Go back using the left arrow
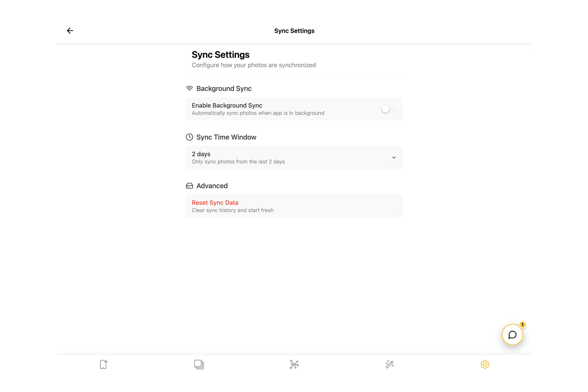 pyautogui.click(x=70, y=31)
